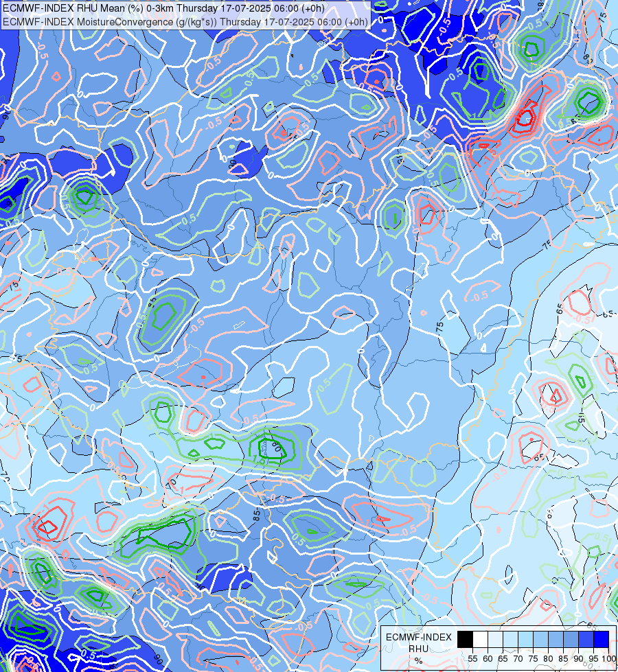Select the darkest blue 95-100% legend swatch
Viewport: 618px width, 672px height.
click(602, 639)
